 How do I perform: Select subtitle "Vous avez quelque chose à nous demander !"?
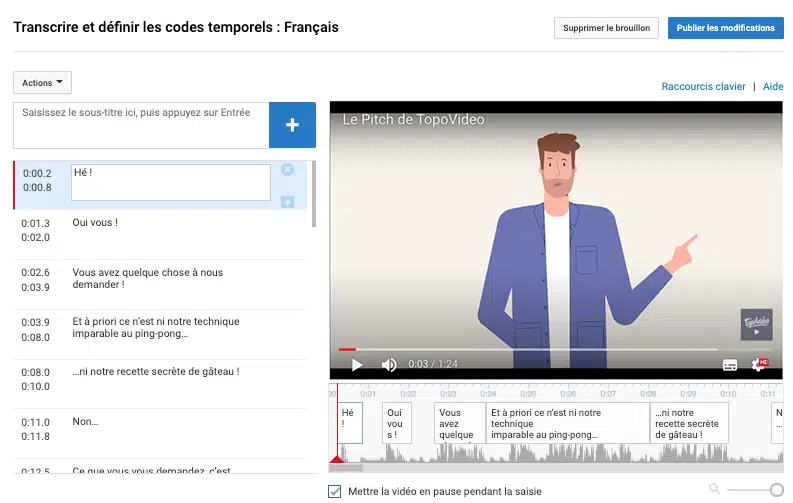[160, 285]
